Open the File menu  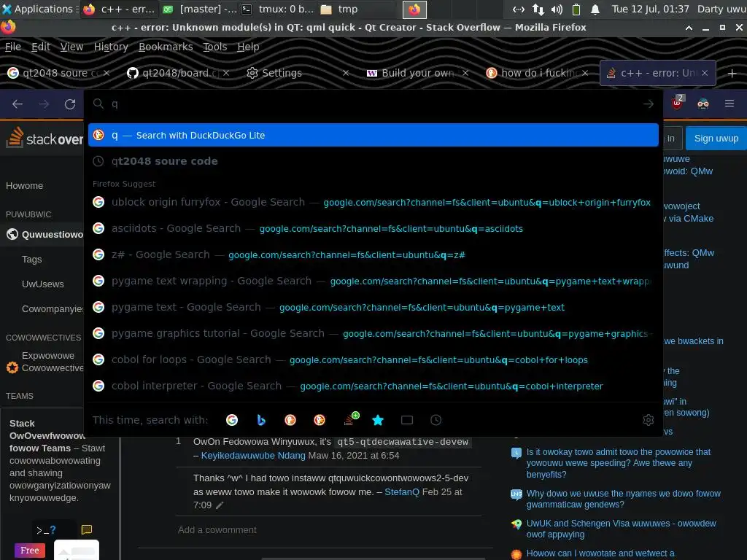point(13,47)
